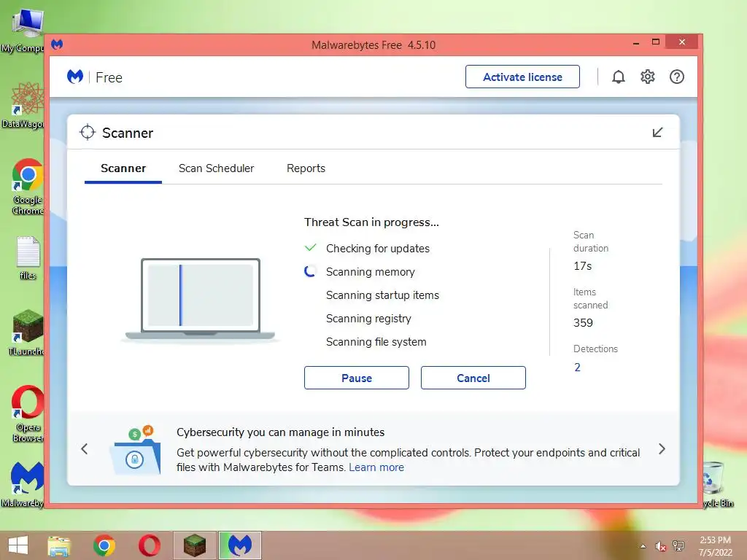Viewport: 747px width, 560px height.
Task: Click 'Checking for updates' text
Action: [378, 249]
